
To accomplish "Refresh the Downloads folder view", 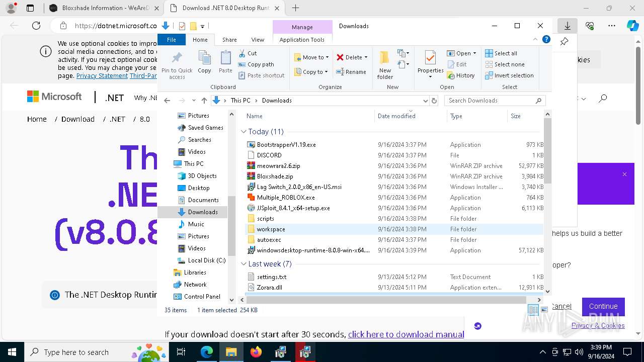I will (434, 101).
